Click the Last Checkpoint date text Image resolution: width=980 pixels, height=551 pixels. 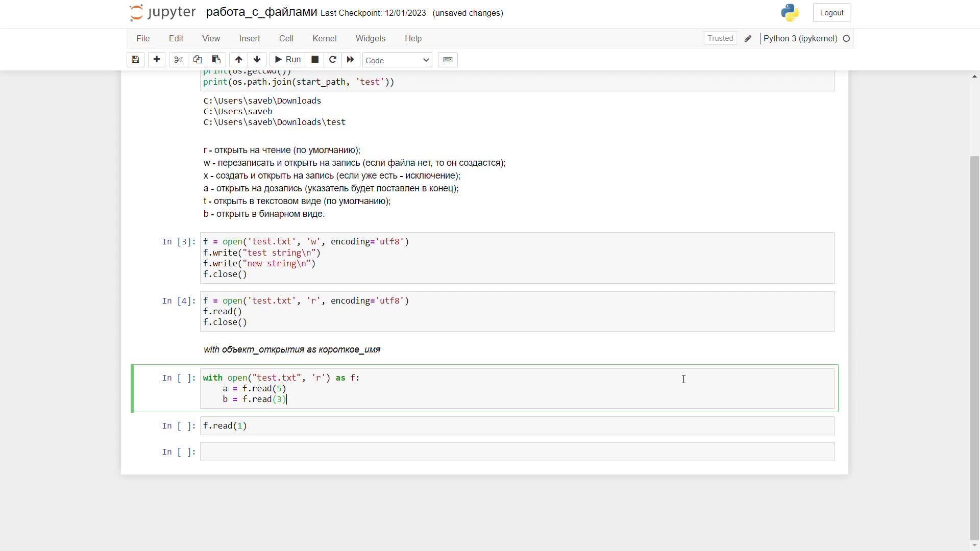(373, 13)
